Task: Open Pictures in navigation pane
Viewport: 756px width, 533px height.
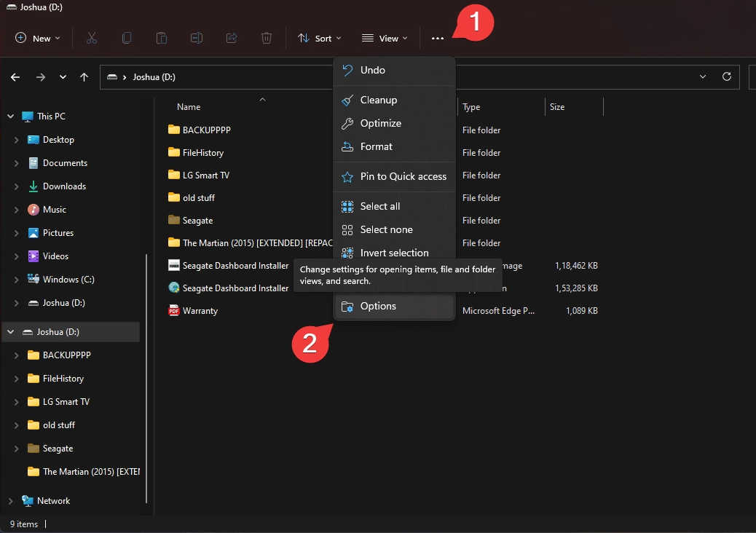Action: click(x=51, y=233)
